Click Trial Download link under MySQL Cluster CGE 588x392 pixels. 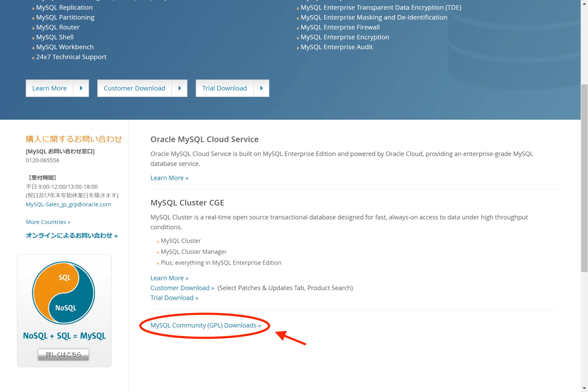click(x=174, y=298)
